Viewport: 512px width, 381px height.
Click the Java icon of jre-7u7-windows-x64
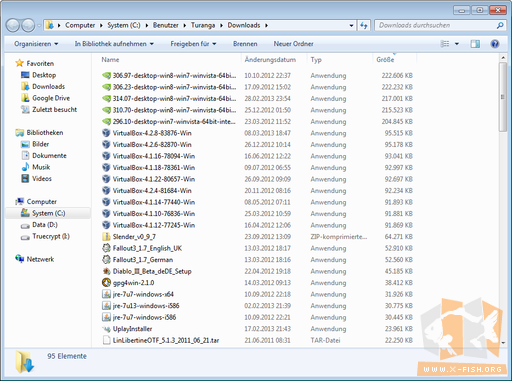(x=106, y=294)
